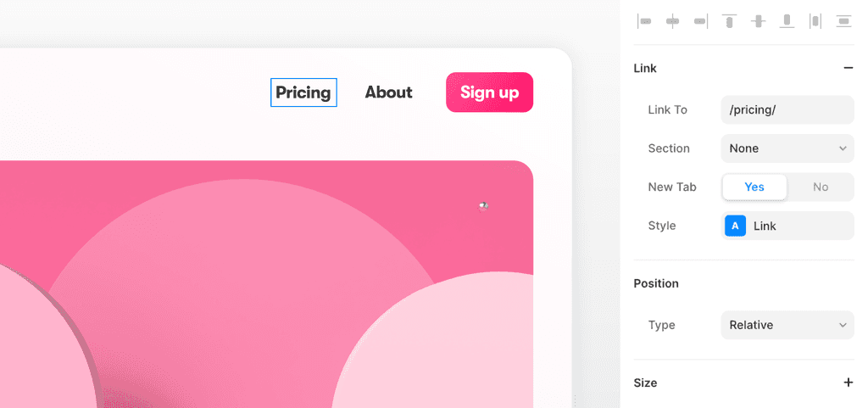868x408 pixels.
Task: Click the Sign up button
Action: [489, 92]
